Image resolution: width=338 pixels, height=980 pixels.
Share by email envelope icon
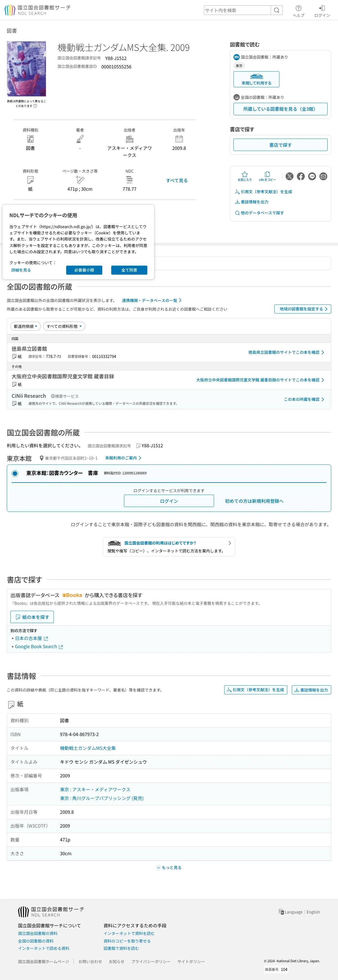(323, 176)
